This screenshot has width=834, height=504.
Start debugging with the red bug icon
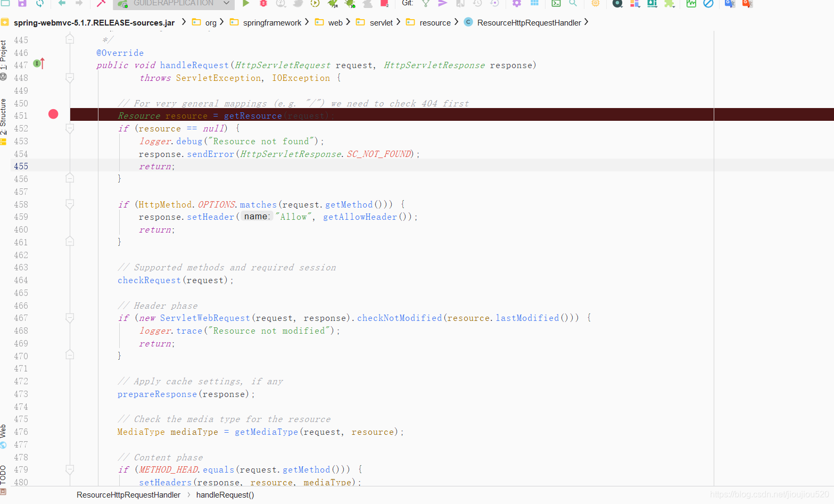[263, 3]
